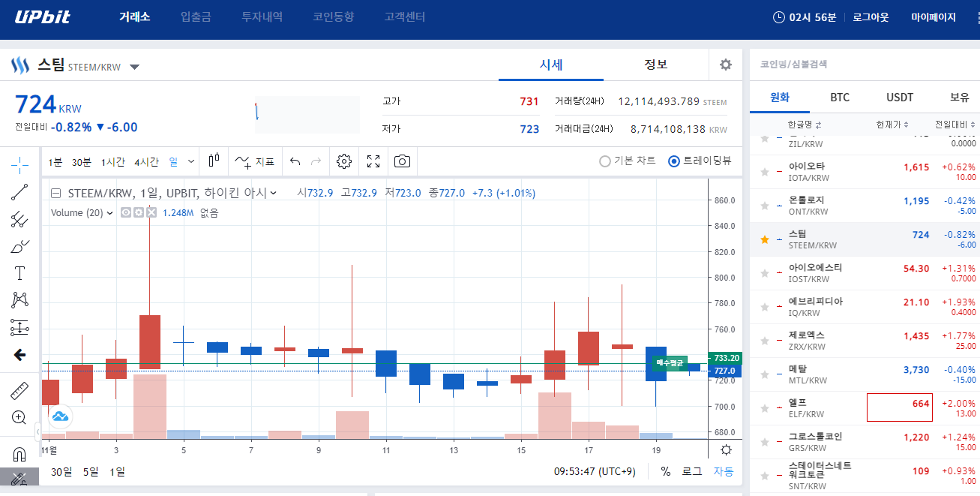980x496 pixels.
Task: Select the trend line drawing tool
Action: (20, 192)
